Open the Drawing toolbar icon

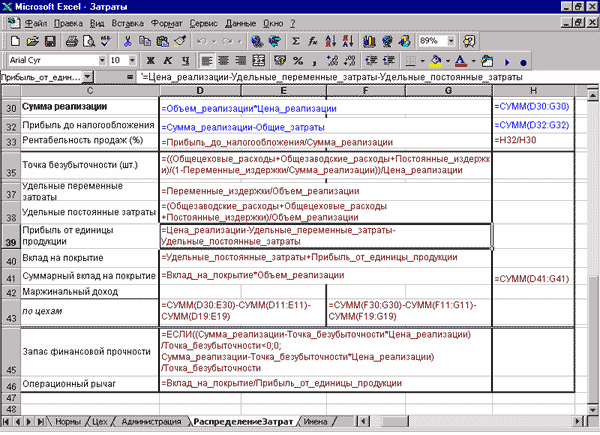[404, 41]
